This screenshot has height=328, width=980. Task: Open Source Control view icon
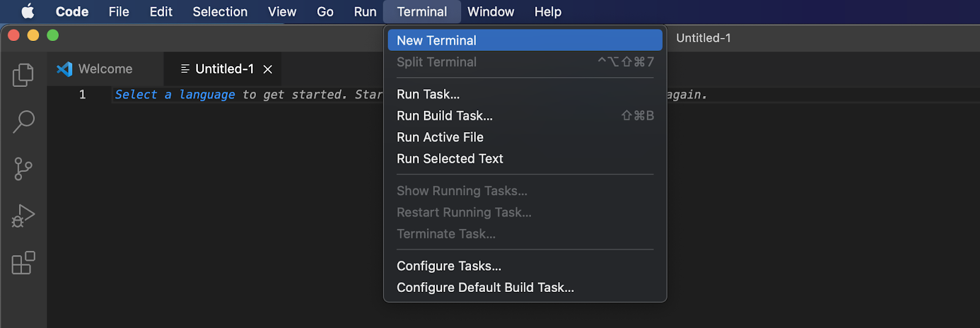(23, 168)
